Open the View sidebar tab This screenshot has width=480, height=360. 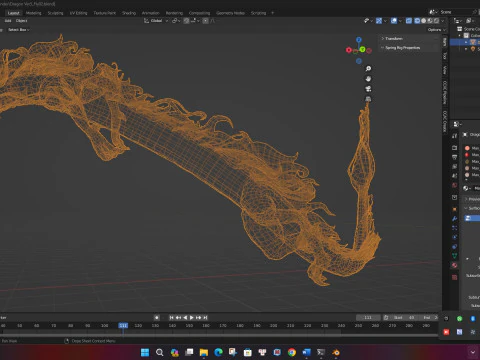[444, 70]
